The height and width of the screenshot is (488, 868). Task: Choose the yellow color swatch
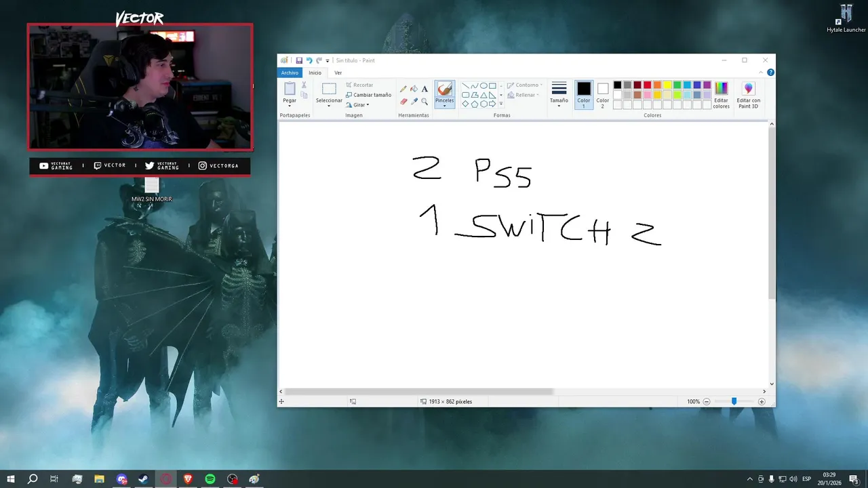[x=667, y=85]
